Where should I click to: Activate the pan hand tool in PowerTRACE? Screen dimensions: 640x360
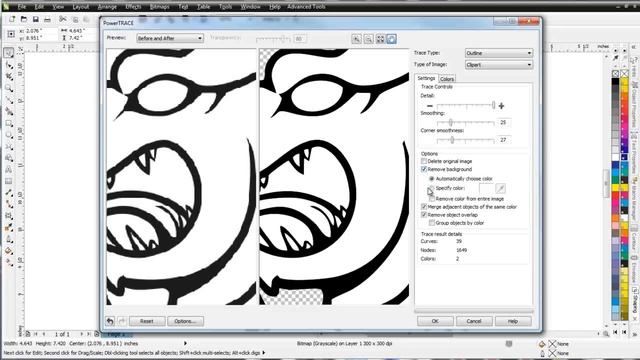[391, 39]
